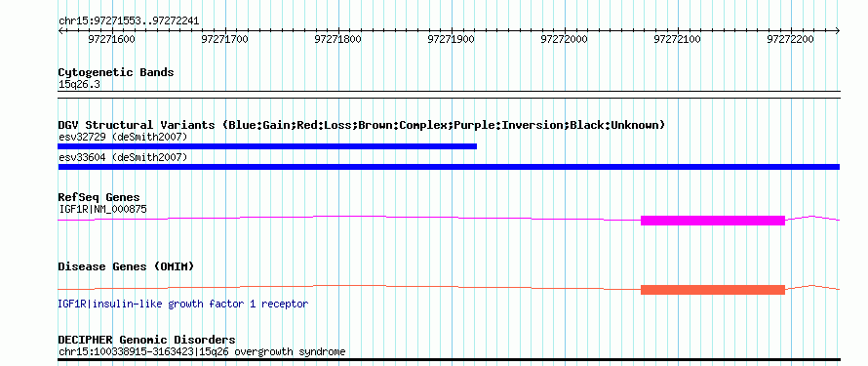
Task: Click the Cytogenetic Bands track heading
Action: click(x=116, y=72)
